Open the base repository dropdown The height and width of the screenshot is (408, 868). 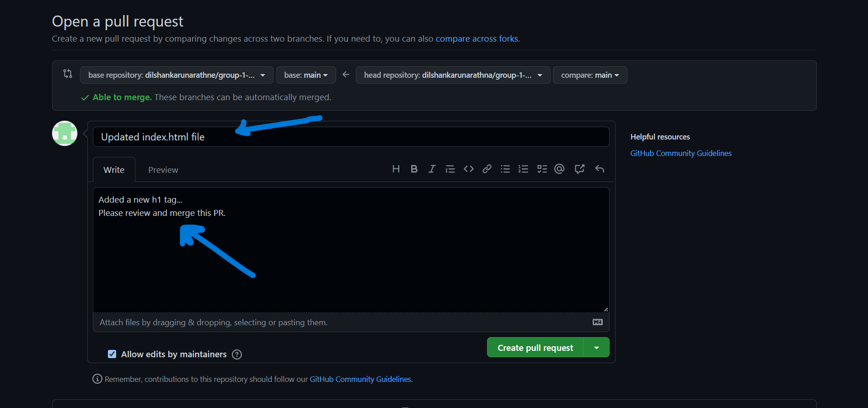177,75
